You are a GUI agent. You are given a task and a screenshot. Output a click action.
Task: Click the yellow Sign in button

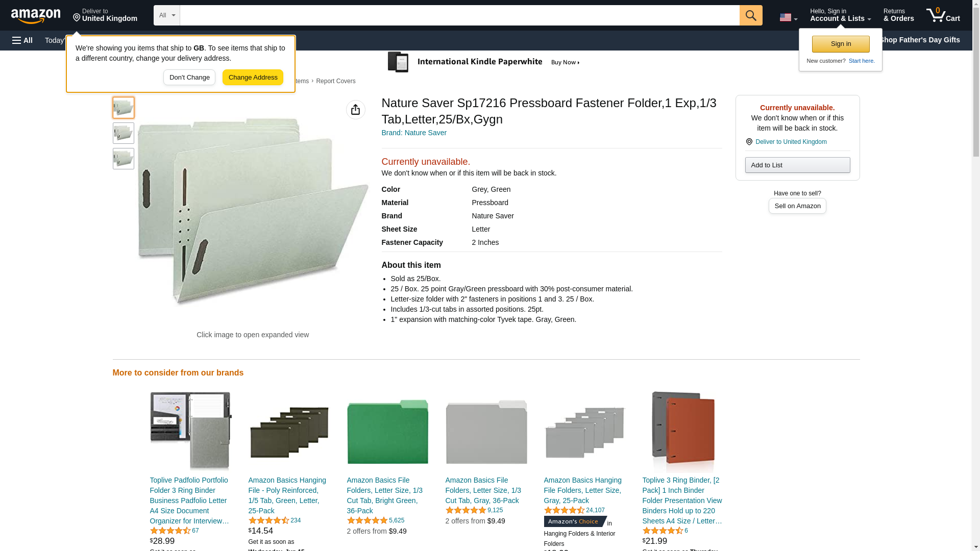(x=840, y=44)
